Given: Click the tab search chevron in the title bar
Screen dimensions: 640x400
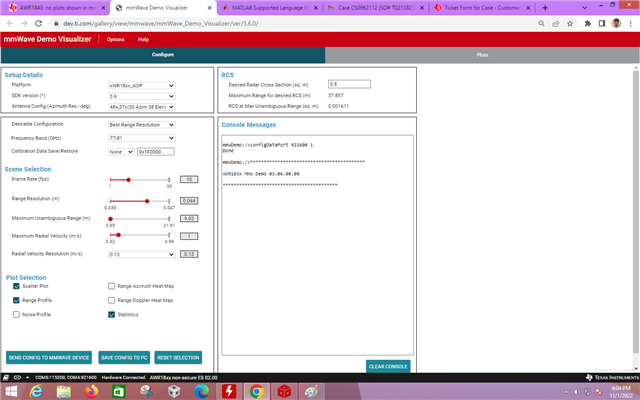Looking at the screenshot, I should (584, 8).
